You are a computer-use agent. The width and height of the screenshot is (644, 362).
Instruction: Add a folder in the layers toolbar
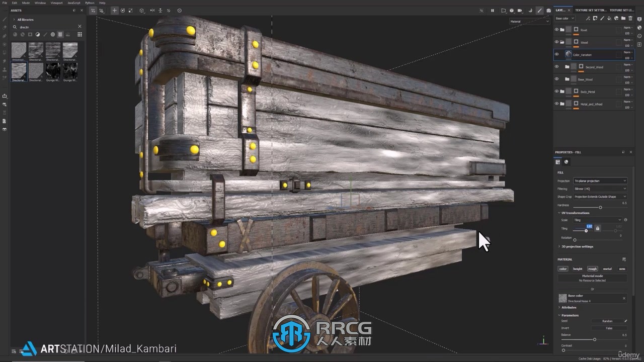[623, 18]
